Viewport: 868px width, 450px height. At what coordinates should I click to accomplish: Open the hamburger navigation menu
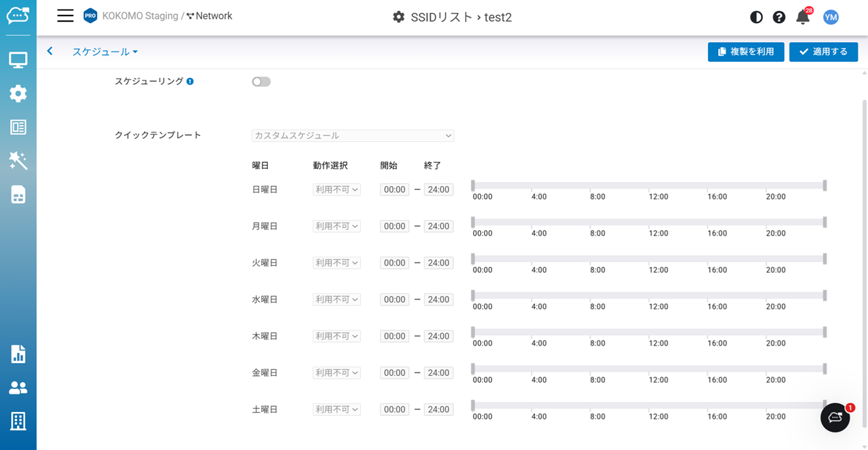tap(65, 16)
